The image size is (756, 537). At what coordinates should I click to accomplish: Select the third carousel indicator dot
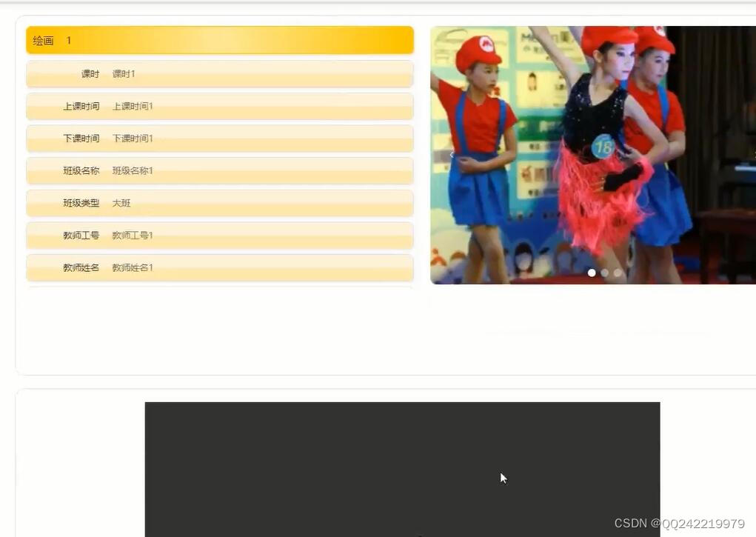pos(617,273)
